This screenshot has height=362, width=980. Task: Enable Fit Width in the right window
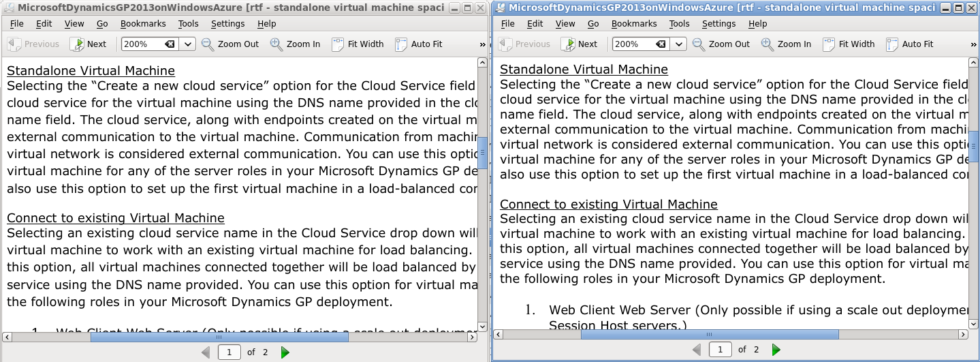849,44
